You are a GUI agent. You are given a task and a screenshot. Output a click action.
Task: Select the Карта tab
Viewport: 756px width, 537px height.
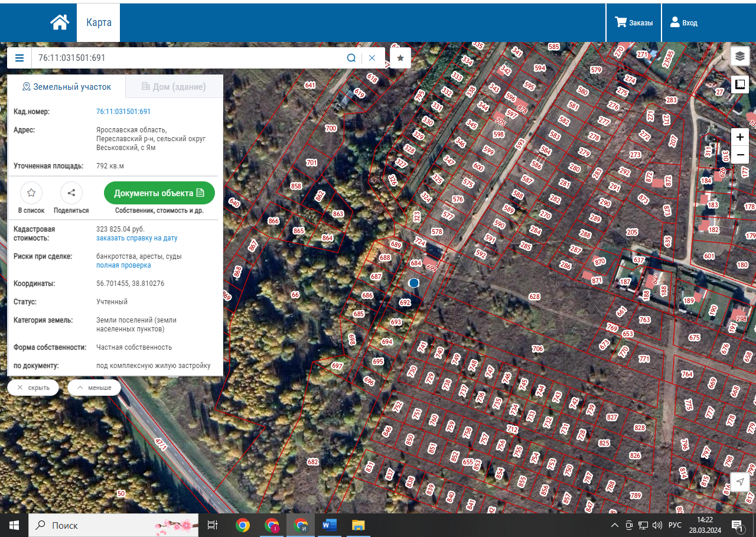99,22
